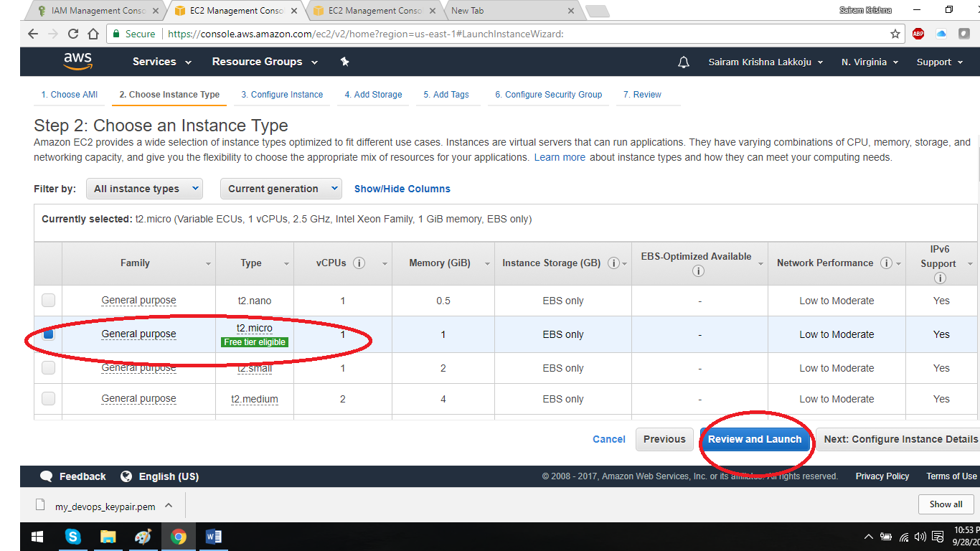Click the browser back arrow
This screenshot has width=980, height=551.
click(33, 34)
